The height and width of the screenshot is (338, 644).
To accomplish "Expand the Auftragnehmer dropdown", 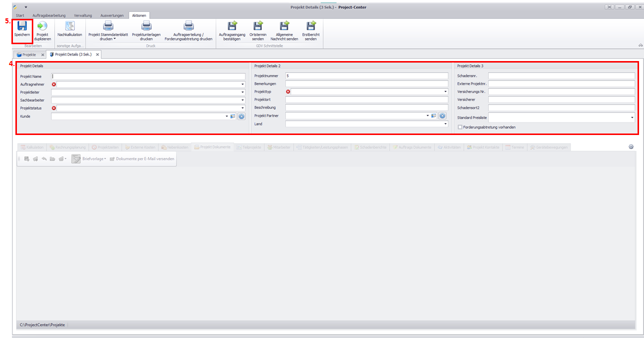I will point(243,84).
